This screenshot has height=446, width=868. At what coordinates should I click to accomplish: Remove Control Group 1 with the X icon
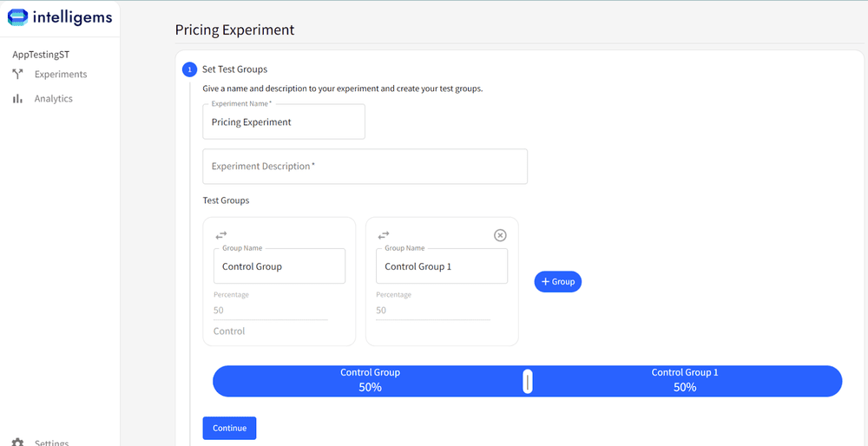coord(500,235)
